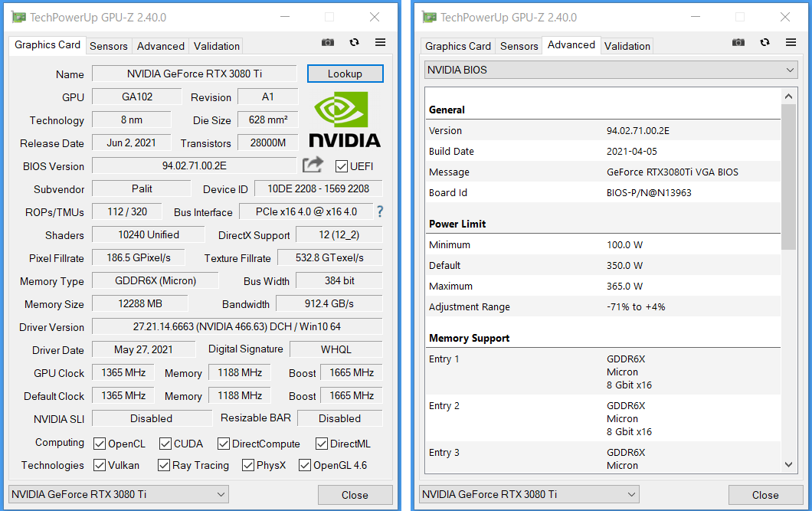Click Build Date value 2021-04-05

coord(632,151)
